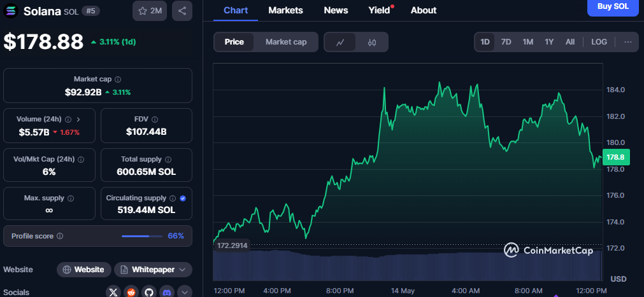Click the 3.11% (1d) change text
The width and height of the screenshot is (644, 297).
[x=117, y=42]
